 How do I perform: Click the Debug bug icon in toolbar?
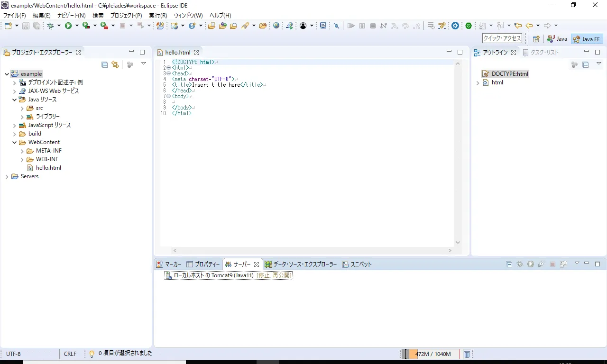coord(50,26)
